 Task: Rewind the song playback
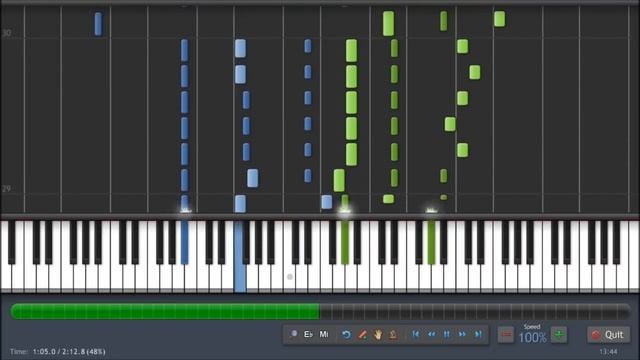[x=431, y=334]
